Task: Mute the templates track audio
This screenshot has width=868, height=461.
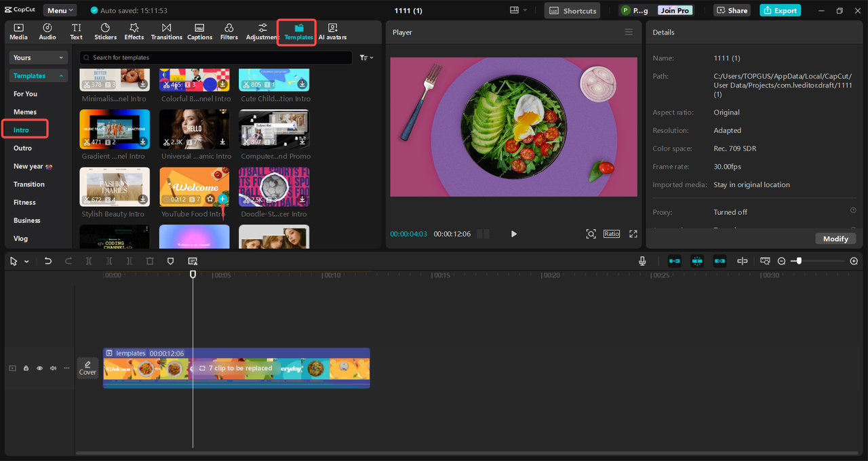Action: click(53, 368)
